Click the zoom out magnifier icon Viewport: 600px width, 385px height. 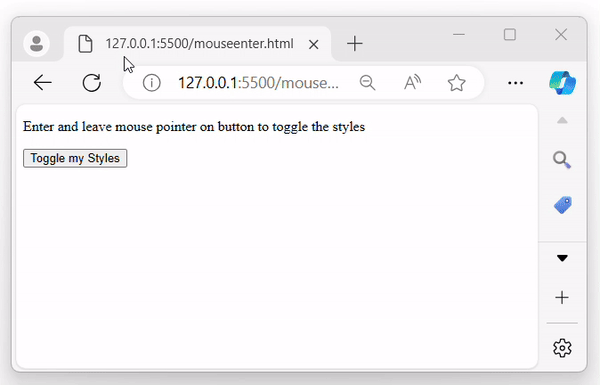click(367, 83)
